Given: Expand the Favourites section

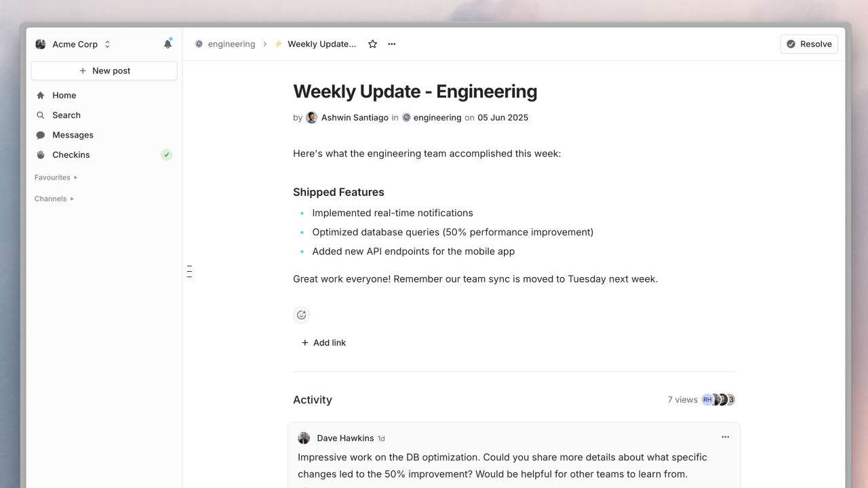Looking at the screenshot, I should (56, 178).
